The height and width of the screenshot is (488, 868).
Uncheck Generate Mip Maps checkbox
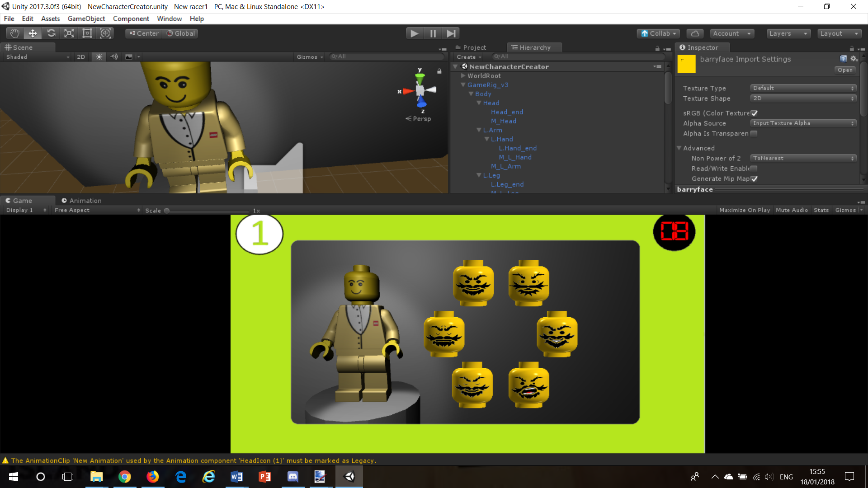(x=754, y=178)
